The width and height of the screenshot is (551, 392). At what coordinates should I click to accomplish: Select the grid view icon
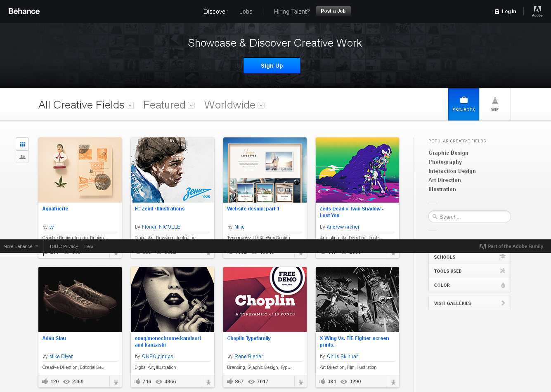22,144
